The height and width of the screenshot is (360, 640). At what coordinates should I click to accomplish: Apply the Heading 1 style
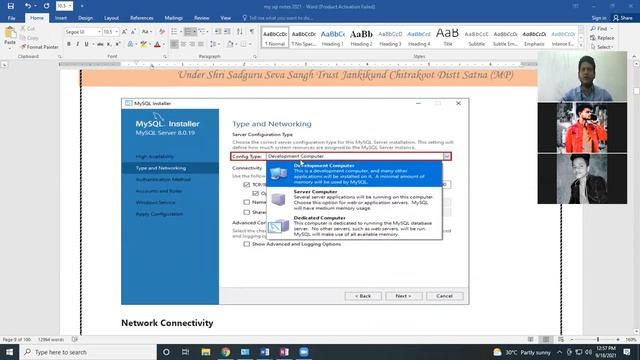click(x=333, y=38)
